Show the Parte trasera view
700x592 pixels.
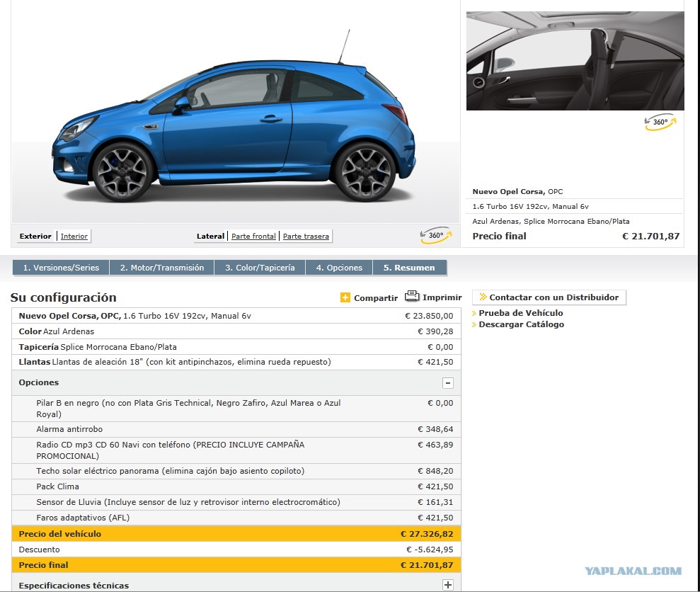coord(306,236)
